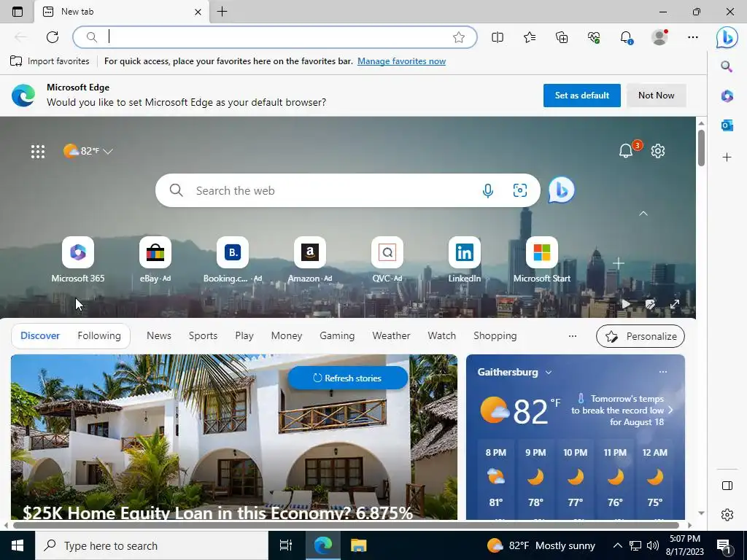Open the Gaming feed category

pyautogui.click(x=337, y=335)
